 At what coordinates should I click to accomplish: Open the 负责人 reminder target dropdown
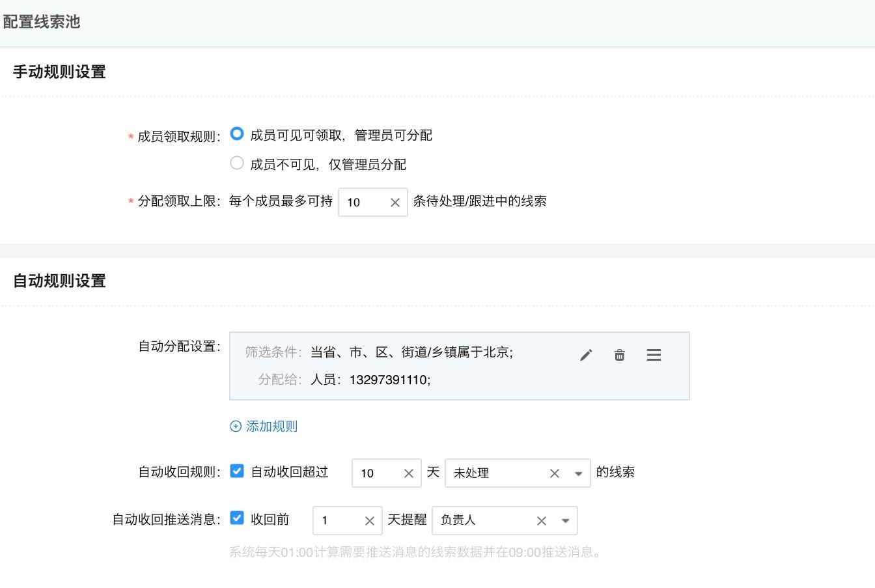(488, 520)
